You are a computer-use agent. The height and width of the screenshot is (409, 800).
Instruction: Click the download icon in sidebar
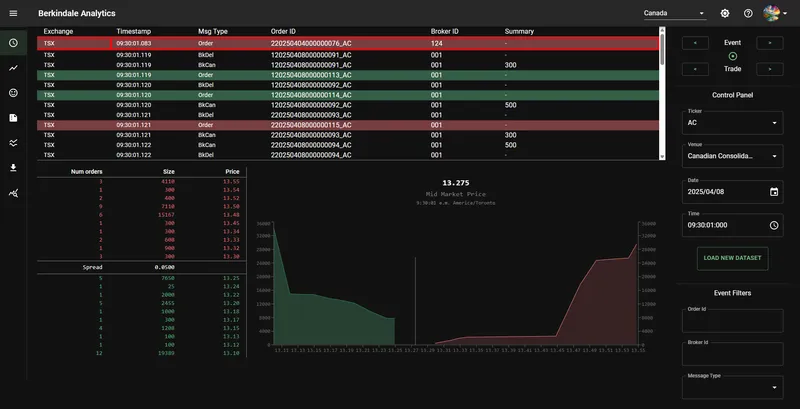[13, 168]
